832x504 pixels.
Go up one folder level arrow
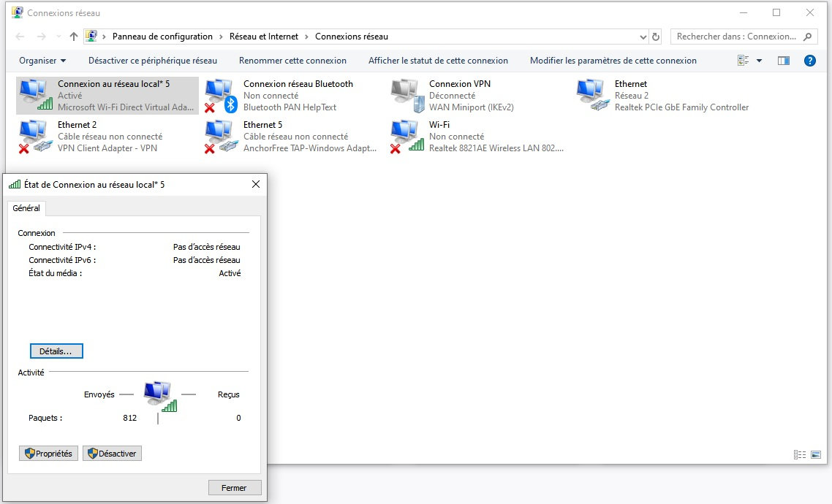point(73,37)
